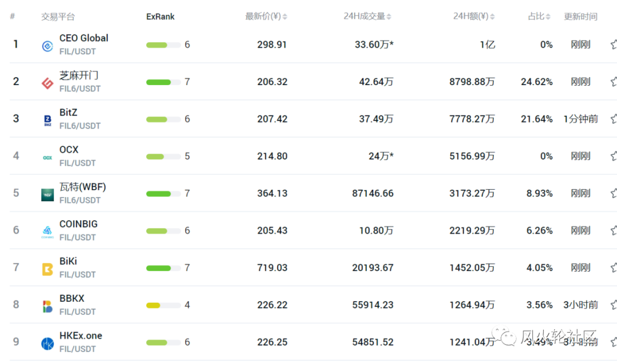Screen dimensions: 617x364
Task: Open 芝麻开门 exchange name
Action: [x=79, y=75]
